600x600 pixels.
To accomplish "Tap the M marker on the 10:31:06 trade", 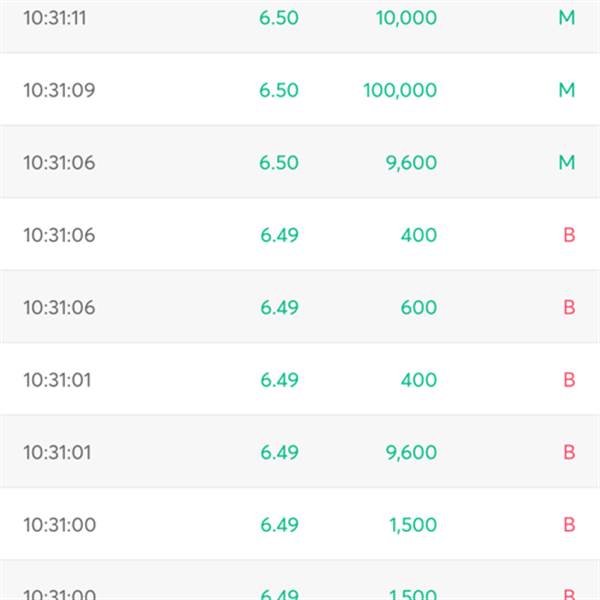I will tap(567, 162).
